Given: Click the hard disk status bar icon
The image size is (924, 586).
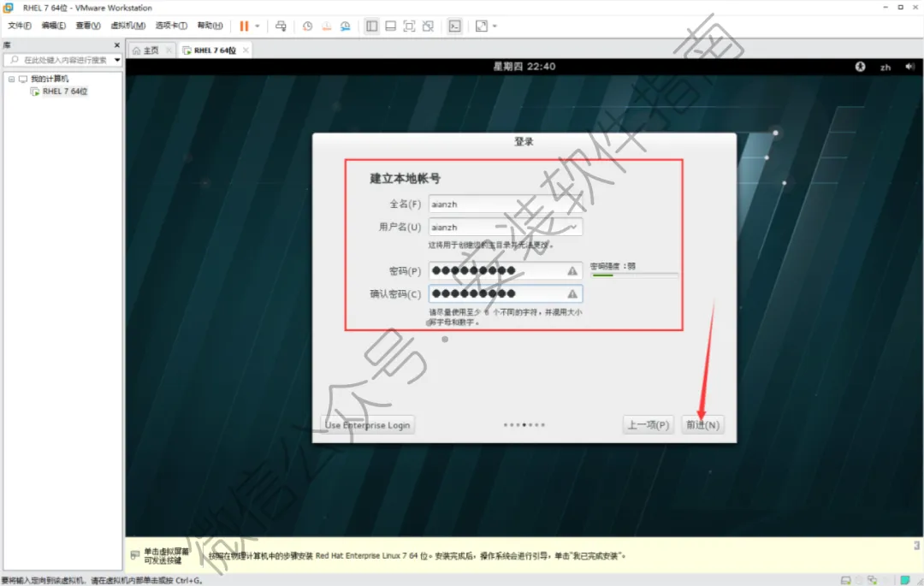Looking at the screenshot, I should (x=845, y=580).
